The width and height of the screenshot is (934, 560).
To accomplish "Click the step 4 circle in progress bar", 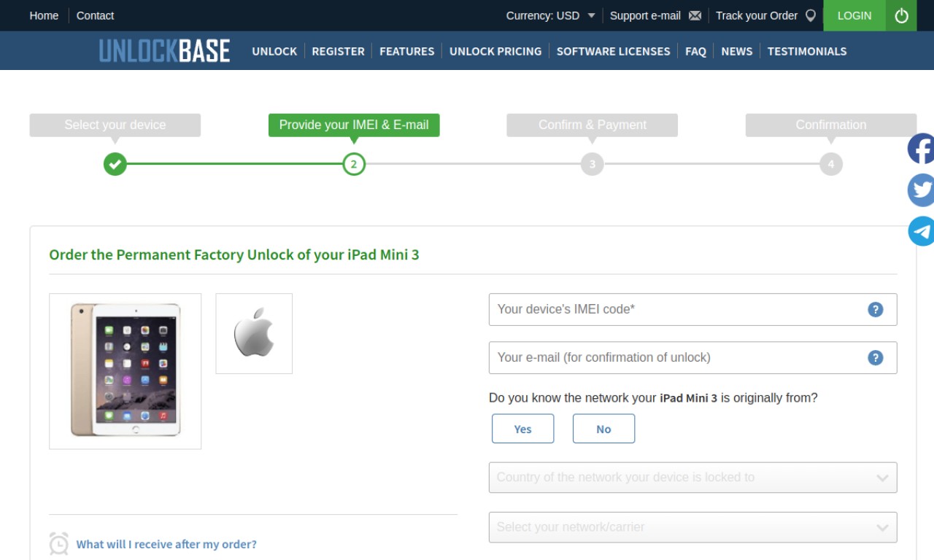I will tap(831, 164).
